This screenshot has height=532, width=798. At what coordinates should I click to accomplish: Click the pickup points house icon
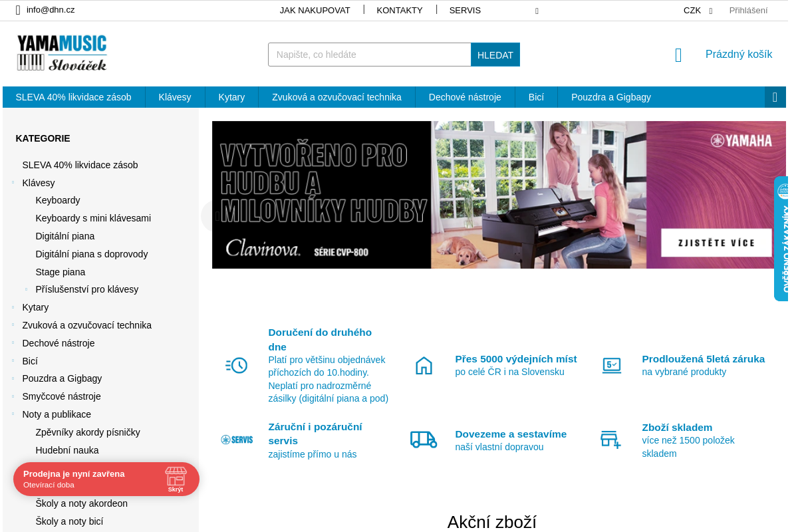click(x=424, y=365)
